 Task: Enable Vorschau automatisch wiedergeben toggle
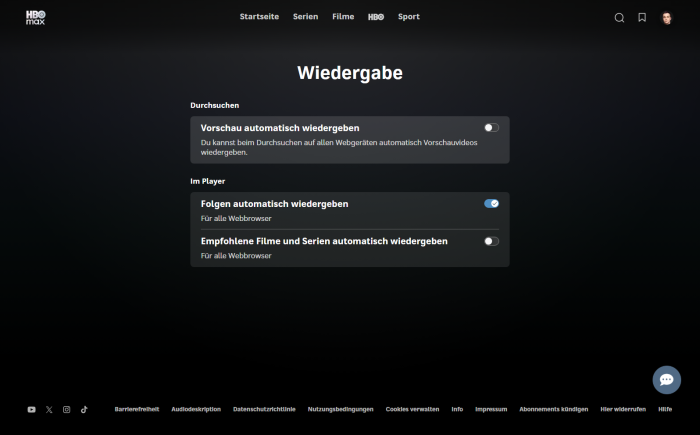point(492,128)
